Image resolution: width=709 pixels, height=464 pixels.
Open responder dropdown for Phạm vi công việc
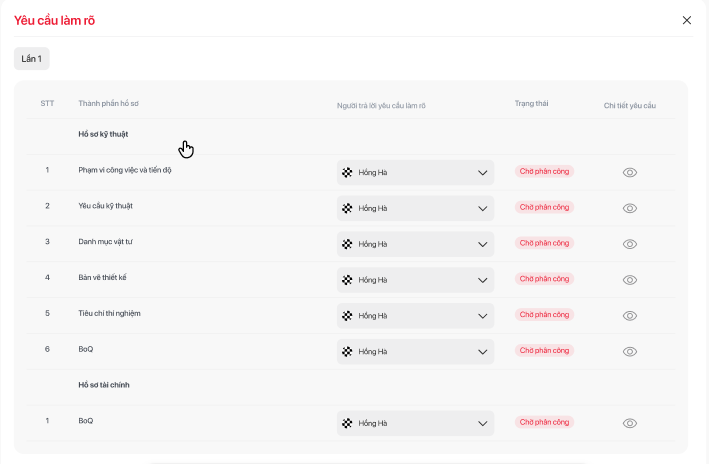(415, 173)
